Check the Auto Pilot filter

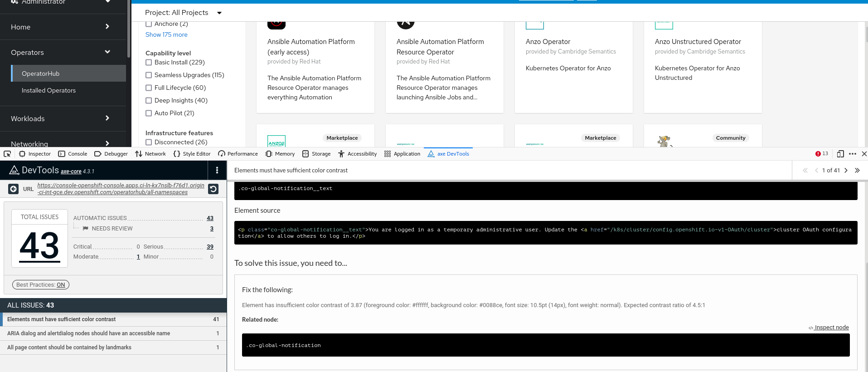click(x=149, y=113)
